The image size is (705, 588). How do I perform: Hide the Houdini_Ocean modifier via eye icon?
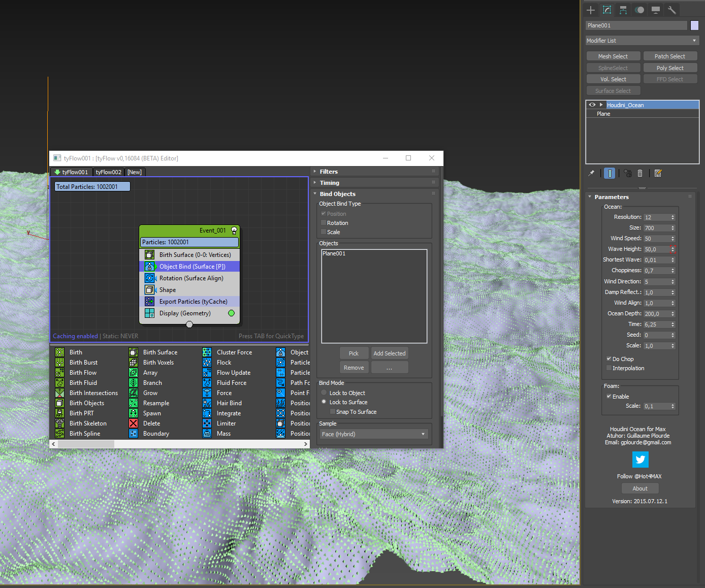[x=592, y=105]
